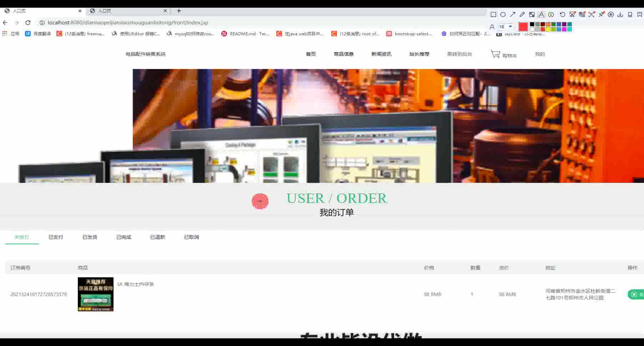The image size is (644, 346).
Task: Switch to the second 入口页 tab
Action: pyautogui.click(x=128, y=11)
